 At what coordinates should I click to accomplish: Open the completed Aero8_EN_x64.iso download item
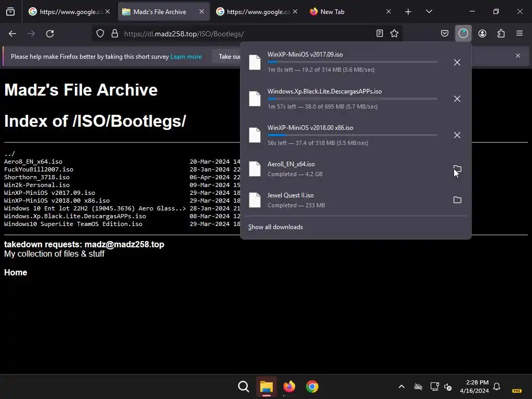[346, 169]
